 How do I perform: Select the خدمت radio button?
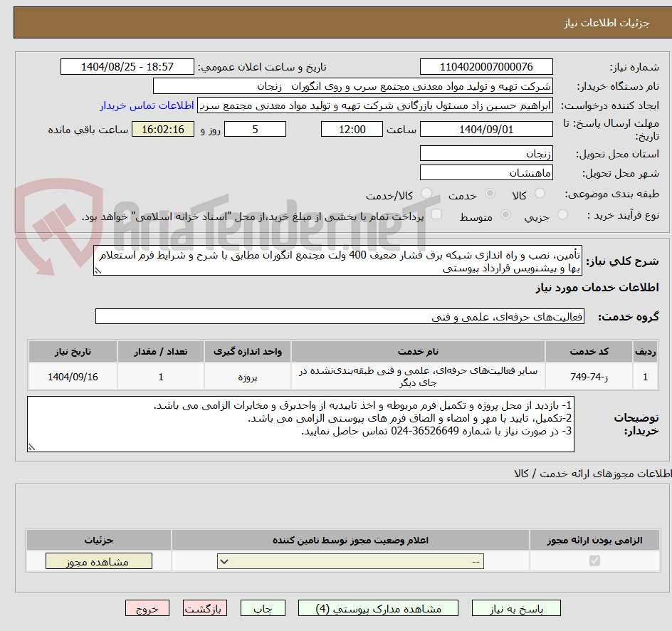tap(490, 193)
